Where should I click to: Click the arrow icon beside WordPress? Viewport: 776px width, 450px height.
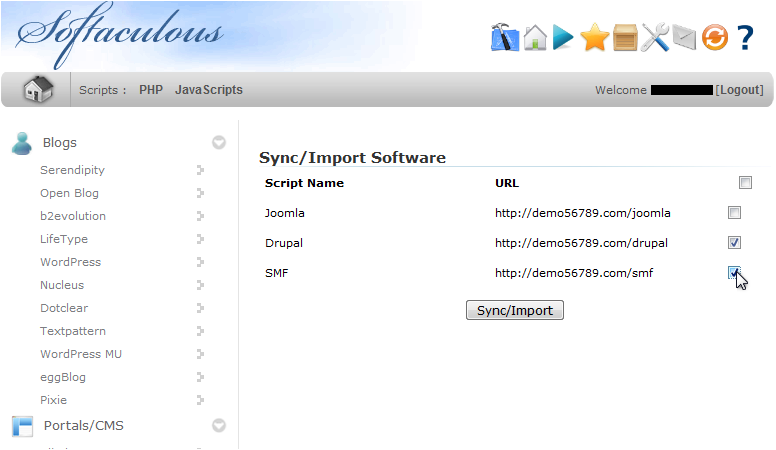coord(200,262)
